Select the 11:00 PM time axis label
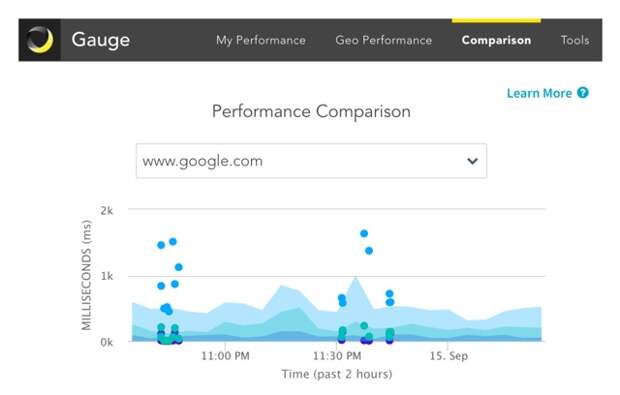 pyautogui.click(x=225, y=356)
